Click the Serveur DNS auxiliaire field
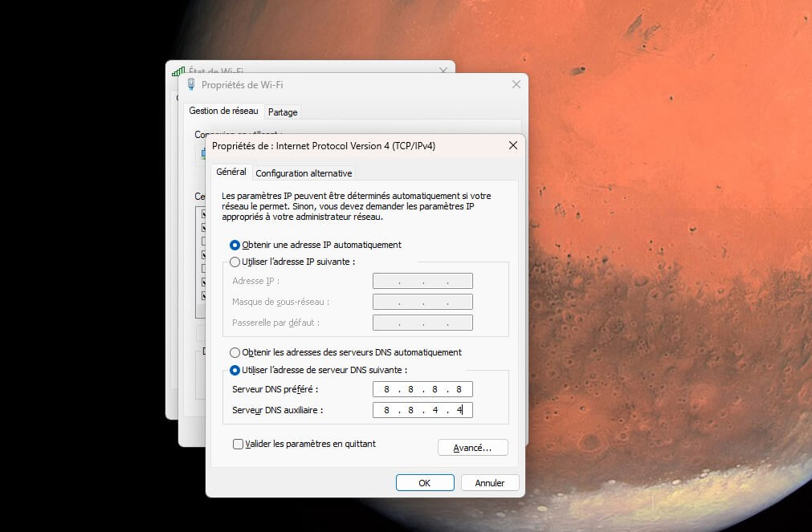 [x=422, y=410]
